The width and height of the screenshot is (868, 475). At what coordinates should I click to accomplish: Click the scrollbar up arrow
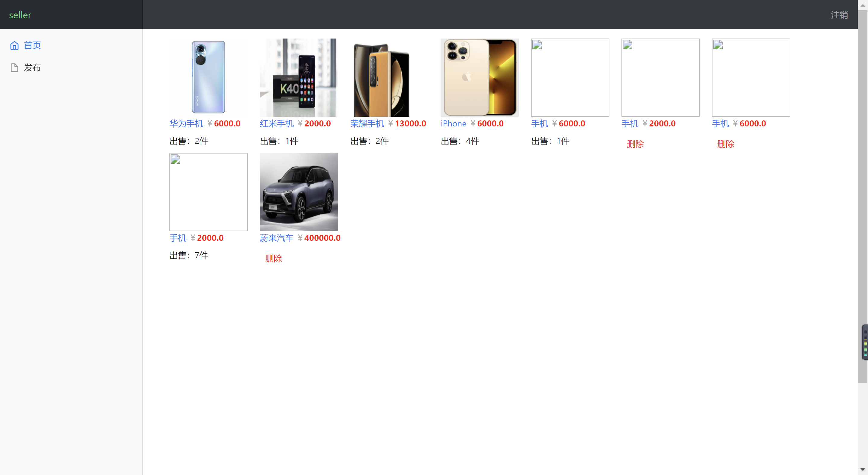pyautogui.click(x=863, y=5)
